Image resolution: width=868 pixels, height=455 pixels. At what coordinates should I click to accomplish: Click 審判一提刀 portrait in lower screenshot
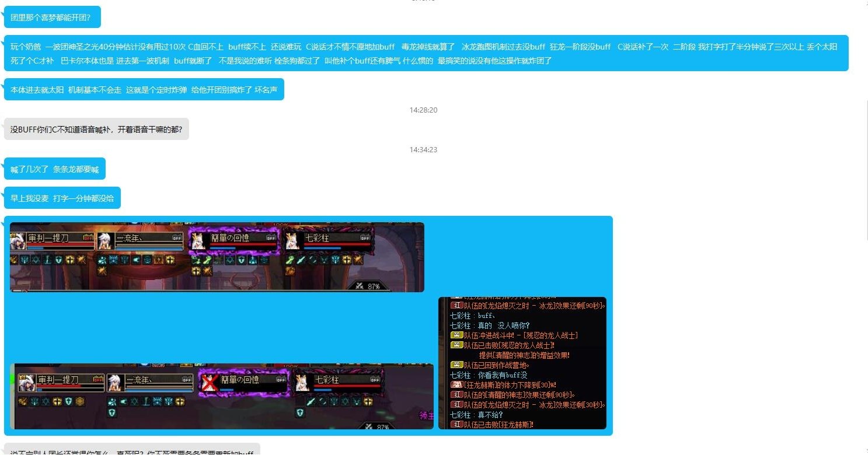click(27, 383)
